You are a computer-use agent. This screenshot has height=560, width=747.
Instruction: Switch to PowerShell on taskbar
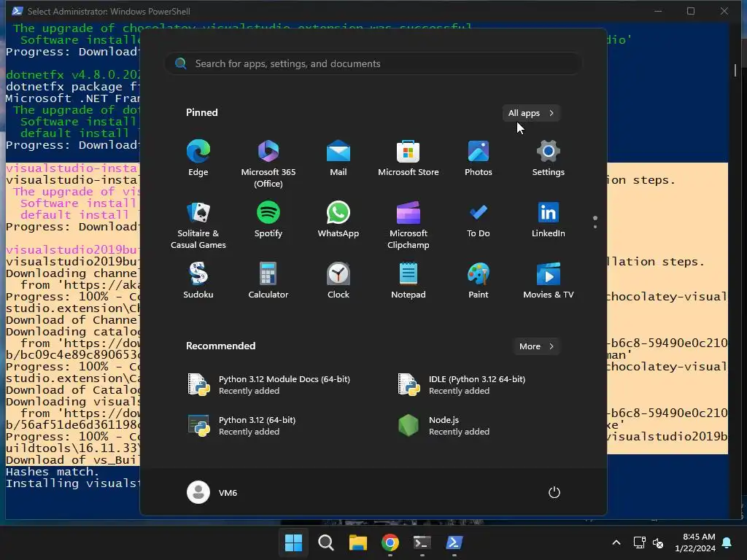[454, 542]
